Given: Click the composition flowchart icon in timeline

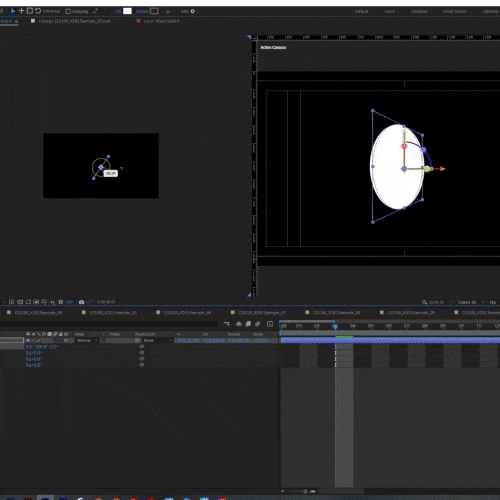Looking at the screenshot, I should pos(227,324).
